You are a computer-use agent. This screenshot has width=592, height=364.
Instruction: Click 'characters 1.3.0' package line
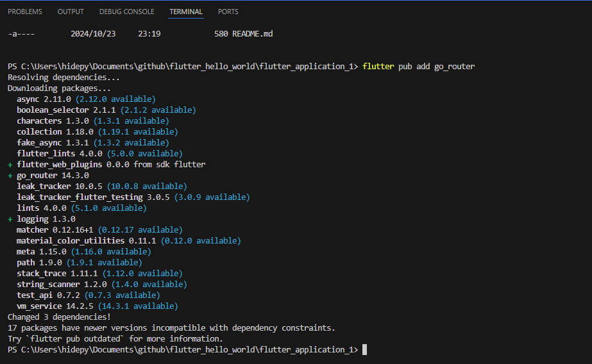pos(93,121)
